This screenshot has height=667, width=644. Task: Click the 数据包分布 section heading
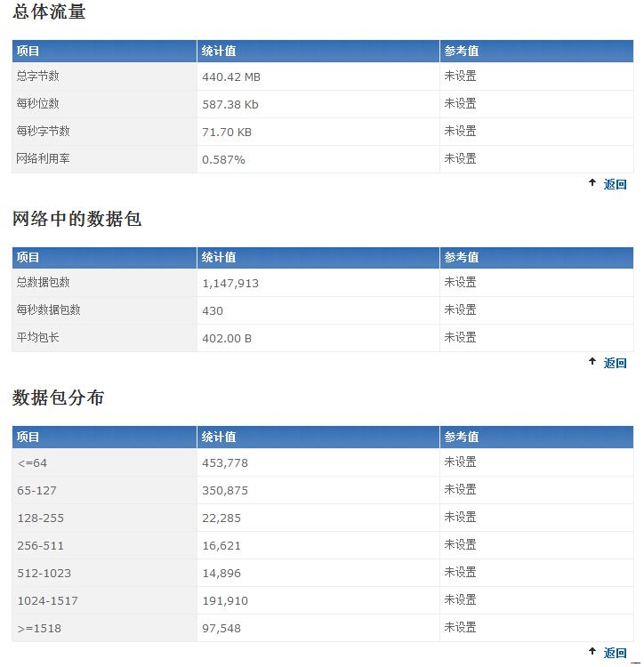coord(58,398)
